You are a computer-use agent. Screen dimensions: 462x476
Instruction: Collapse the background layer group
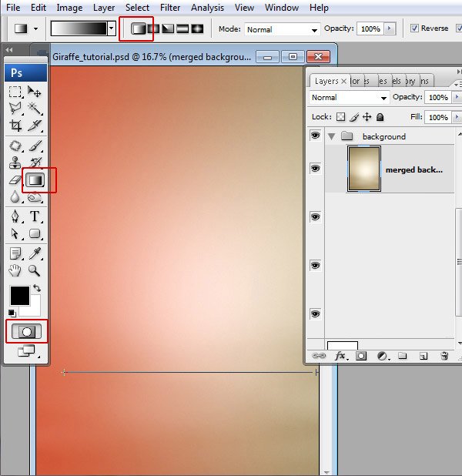point(332,136)
